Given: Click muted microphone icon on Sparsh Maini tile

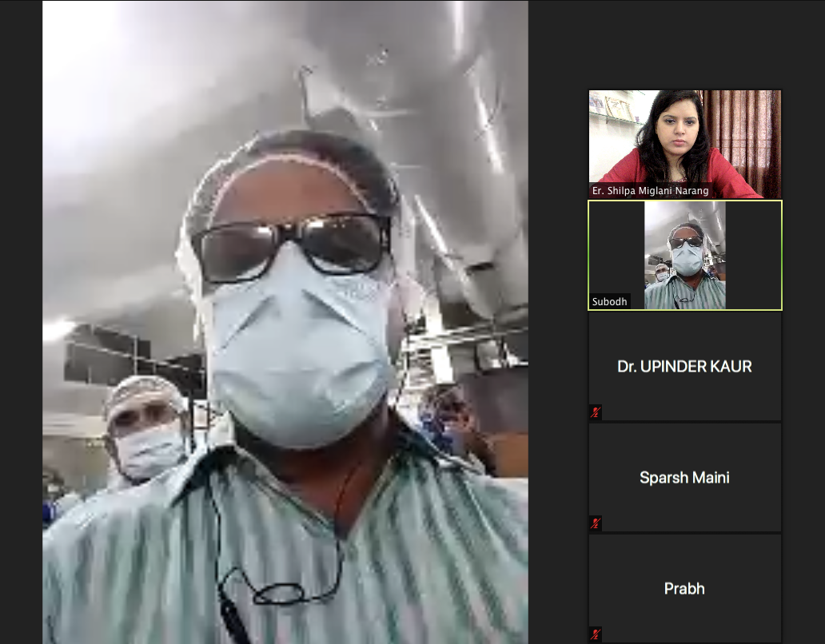Looking at the screenshot, I should [x=595, y=523].
